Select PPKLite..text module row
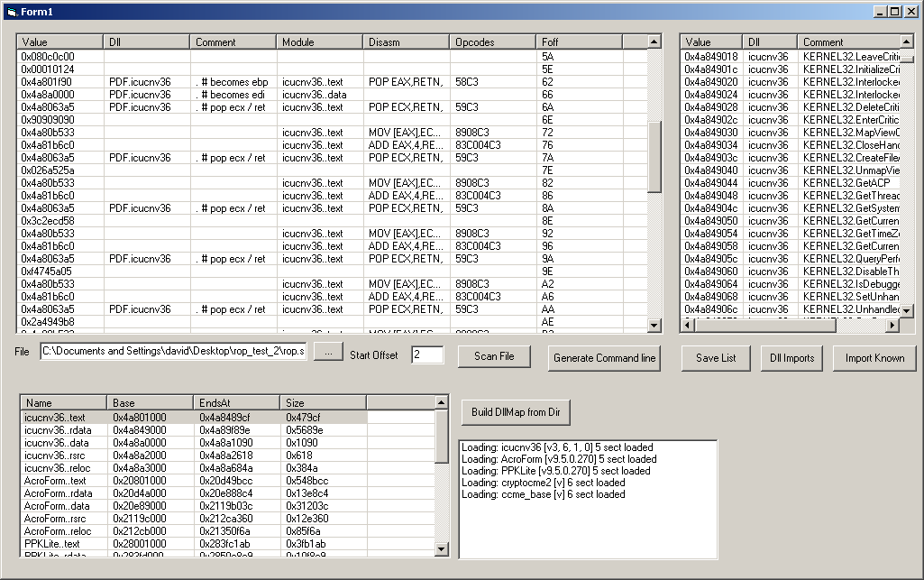This screenshot has width=924, height=580. click(x=227, y=544)
